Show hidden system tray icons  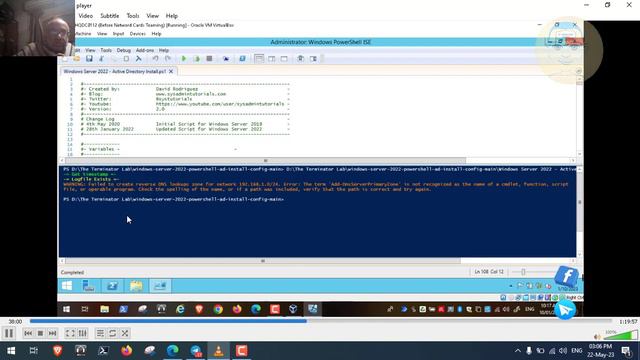click(x=518, y=351)
